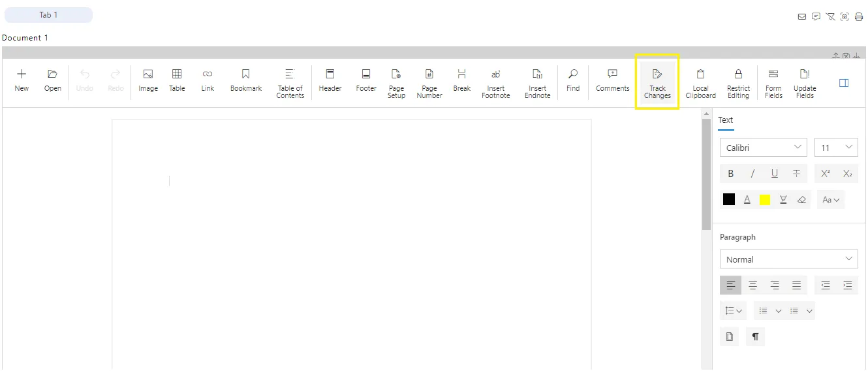Expand the bullet list options arrow
The image size is (868, 371).
(778, 311)
